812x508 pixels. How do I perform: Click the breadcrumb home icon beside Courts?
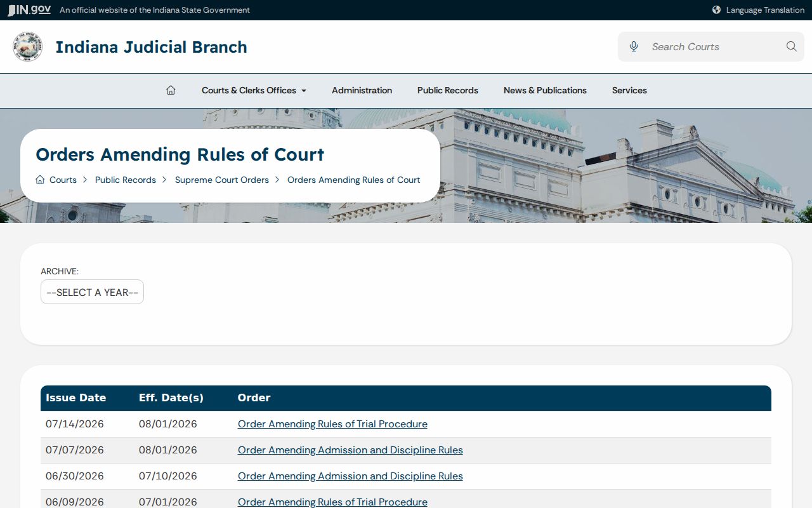tap(40, 180)
